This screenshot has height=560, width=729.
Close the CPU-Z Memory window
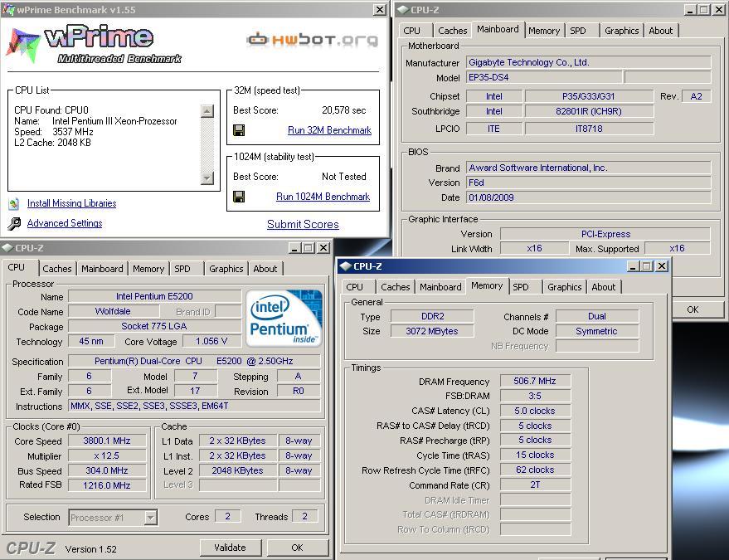[662, 266]
